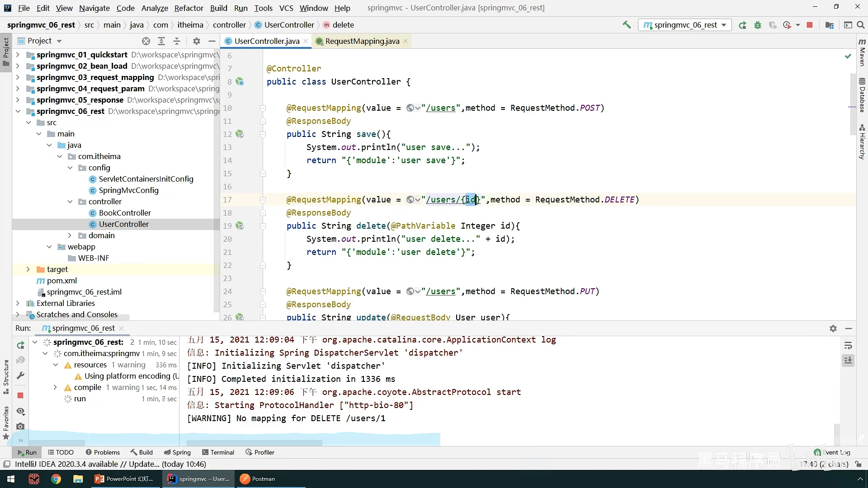The height and width of the screenshot is (488, 868).
Task: Click the IntelliJ IDEA update notification text
Action: (x=110, y=464)
